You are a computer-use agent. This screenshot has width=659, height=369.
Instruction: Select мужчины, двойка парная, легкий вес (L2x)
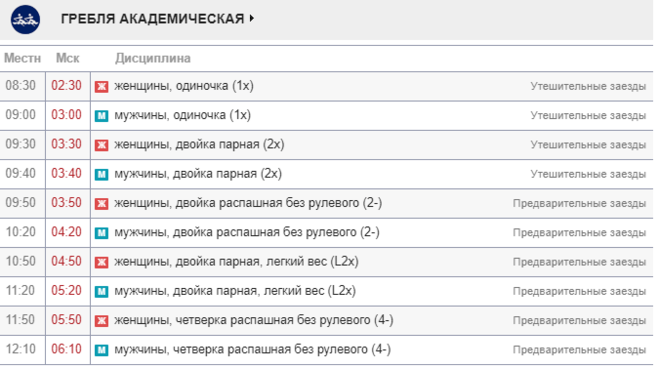235,291
